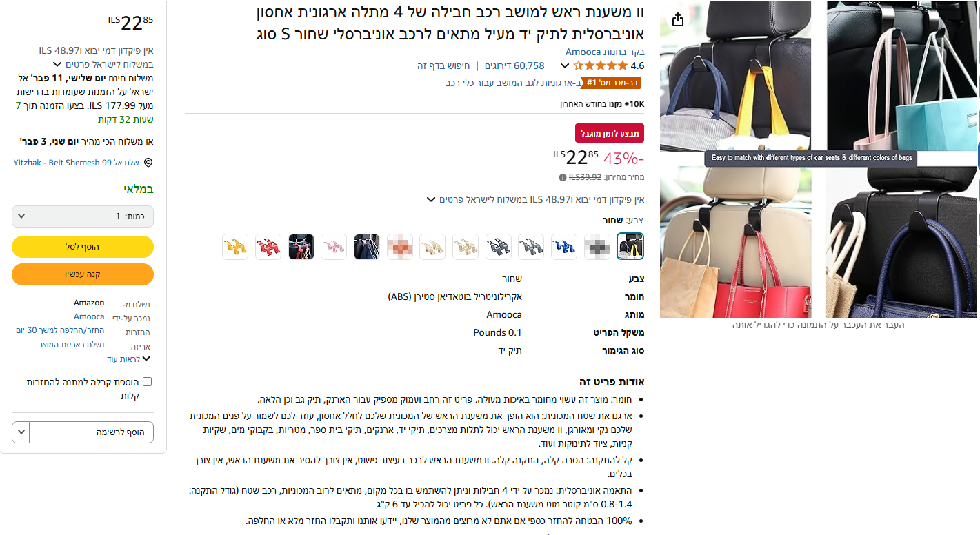Click 'הוסף לרשימה' add to list button
Image resolution: width=980 pixels, height=535 pixels.
[91, 432]
